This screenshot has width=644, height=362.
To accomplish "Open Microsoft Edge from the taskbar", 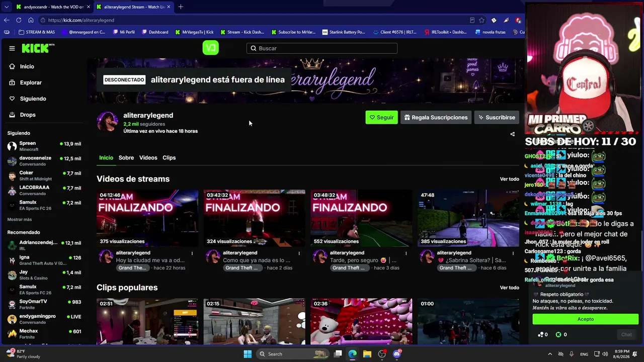I will point(352,354).
